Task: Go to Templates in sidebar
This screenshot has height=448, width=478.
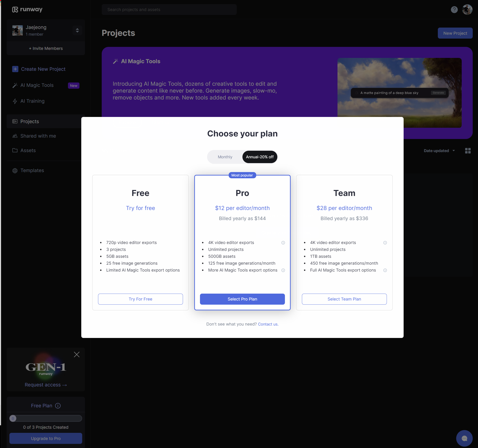Action: click(32, 170)
